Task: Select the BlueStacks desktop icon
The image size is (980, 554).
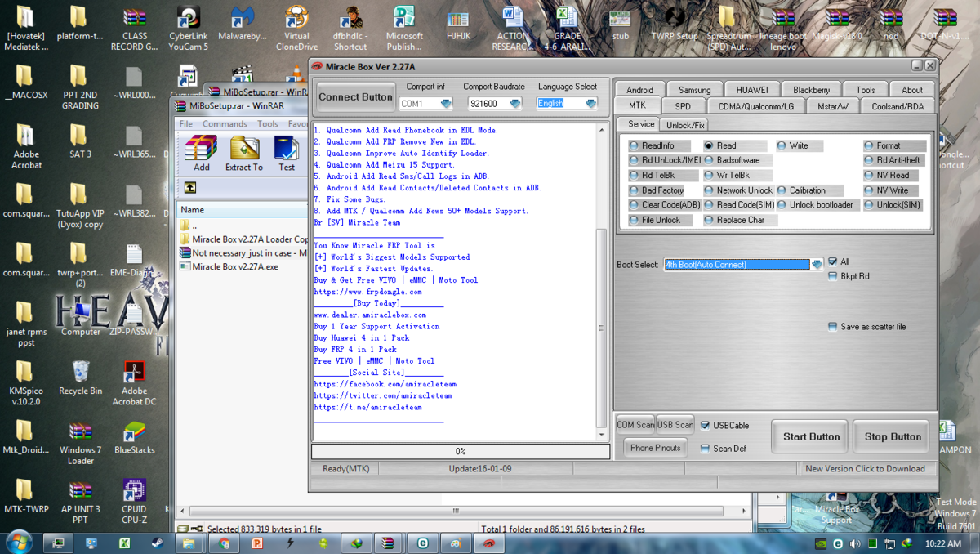Action: (x=134, y=438)
